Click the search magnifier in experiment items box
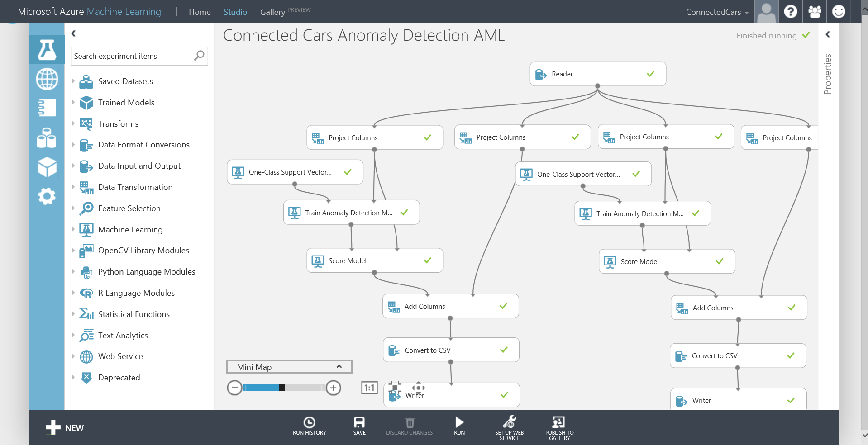The width and height of the screenshot is (868, 445). coord(198,56)
